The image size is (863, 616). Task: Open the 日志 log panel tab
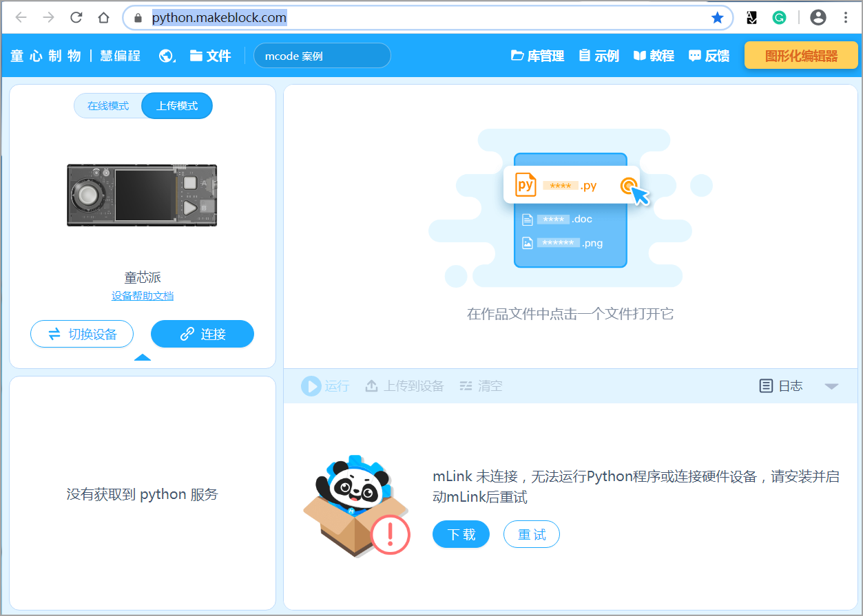(x=781, y=386)
